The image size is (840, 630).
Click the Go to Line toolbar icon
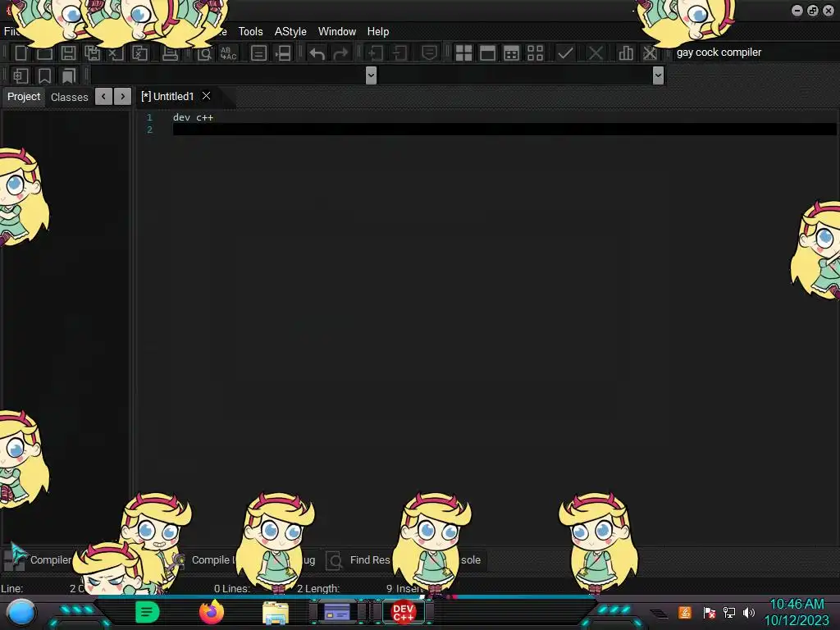pos(283,52)
